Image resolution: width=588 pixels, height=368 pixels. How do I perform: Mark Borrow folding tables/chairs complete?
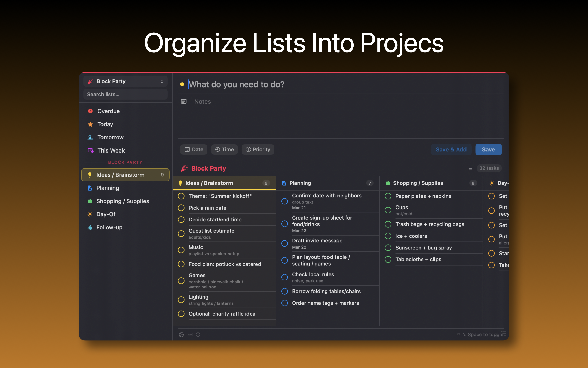coord(285,291)
